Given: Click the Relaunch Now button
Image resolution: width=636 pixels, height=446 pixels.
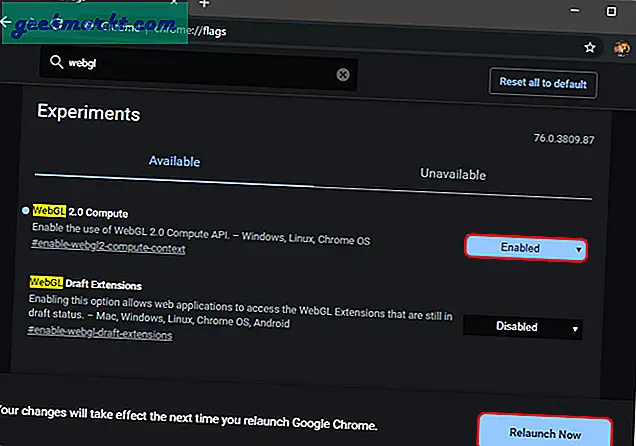Looking at the screenshot, I should tap(545, 432).
